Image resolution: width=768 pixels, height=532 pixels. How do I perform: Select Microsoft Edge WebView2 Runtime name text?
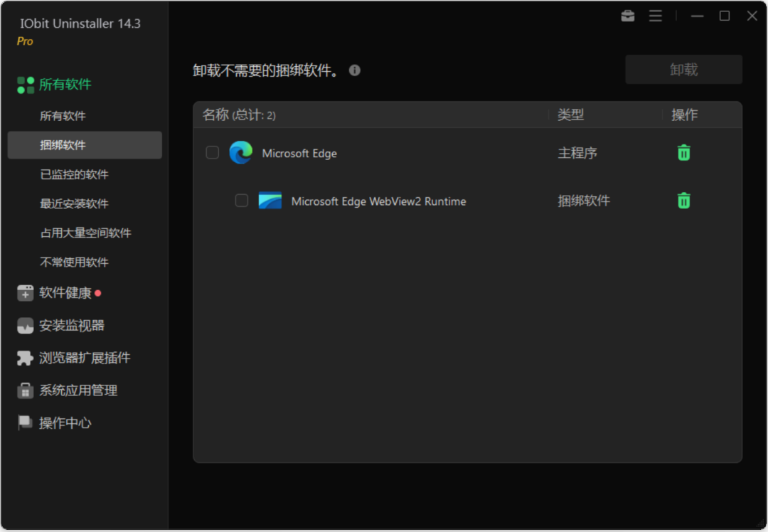pyautogui.click(x=378, y=201)
